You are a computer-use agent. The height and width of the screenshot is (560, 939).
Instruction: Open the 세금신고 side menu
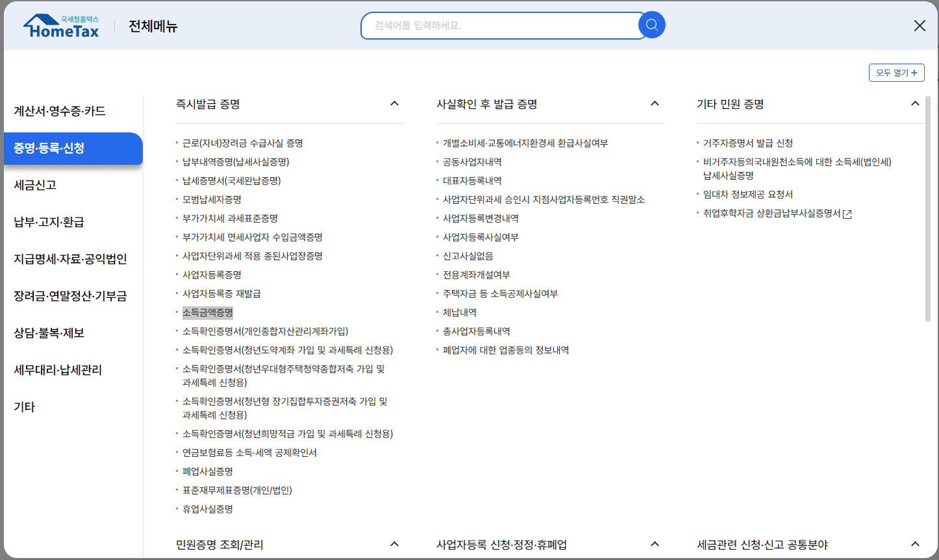pos(35,185)
